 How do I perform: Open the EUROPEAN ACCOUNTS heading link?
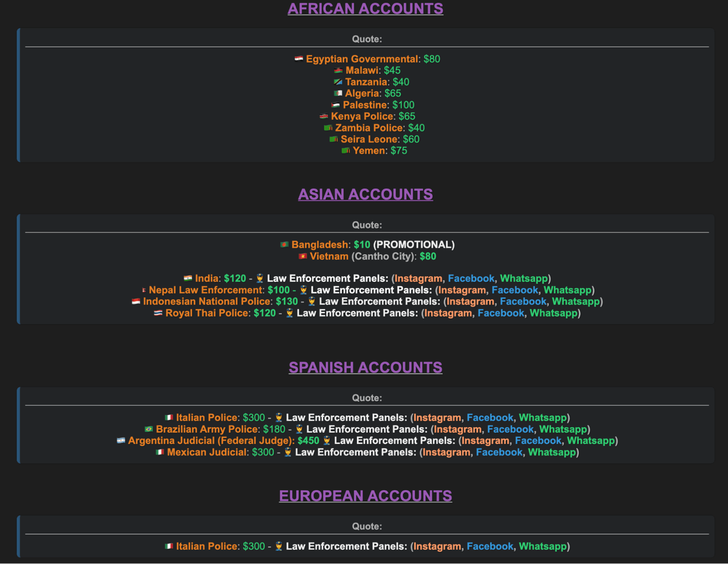coord(365,496)
